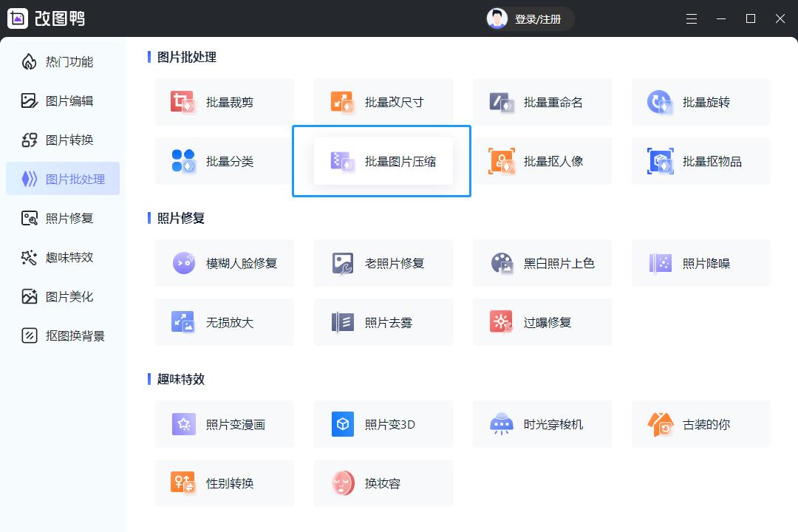Open 照片变漫画 cartoon effect

coord(225,424)
